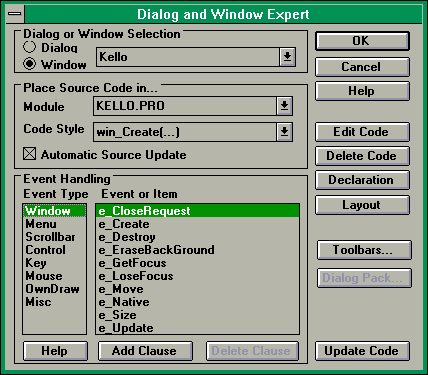Screen dimensions: 428x375
Task: Select Window in Event Type list
Action: pos(54,211)
